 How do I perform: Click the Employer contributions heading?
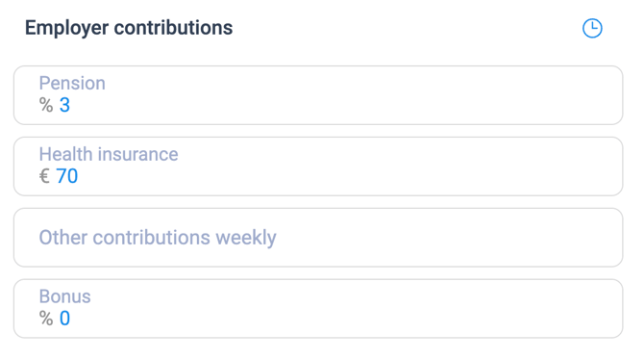(129, 28)
